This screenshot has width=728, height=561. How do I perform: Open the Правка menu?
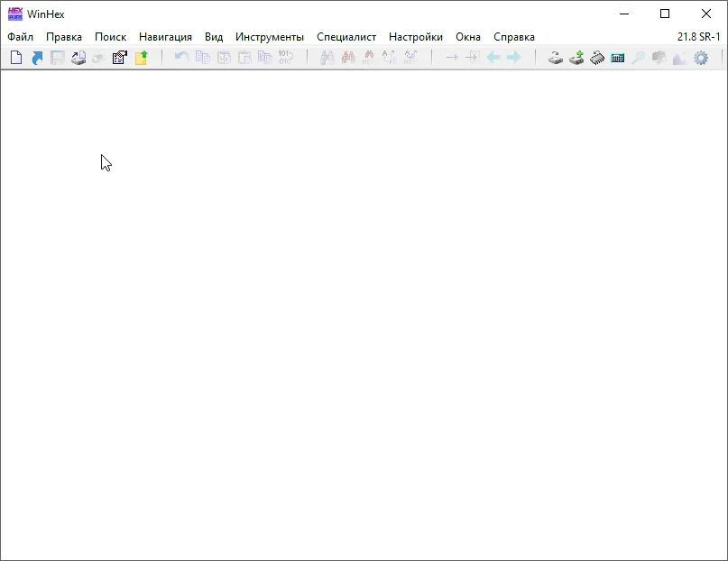64,37
